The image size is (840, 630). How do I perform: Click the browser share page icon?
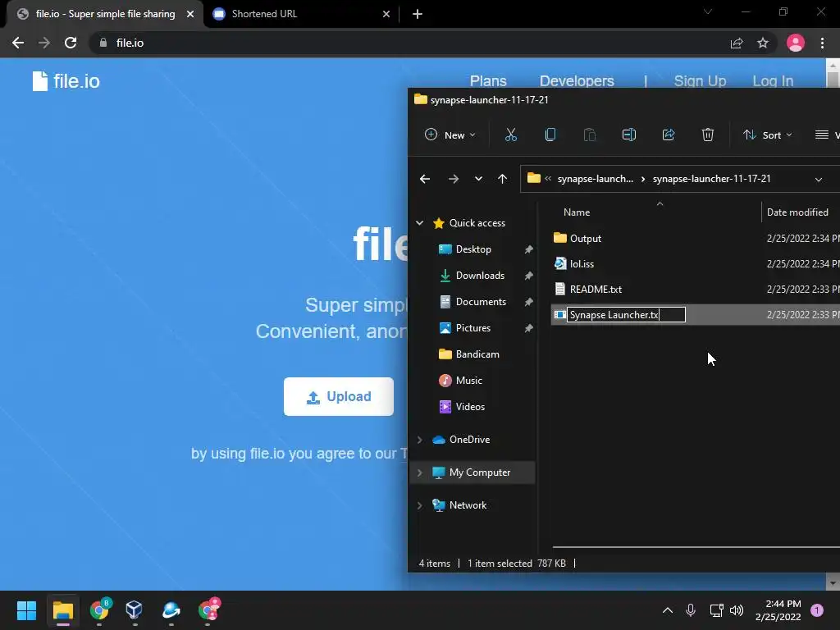pyautogui.click(x=737, y=43)
